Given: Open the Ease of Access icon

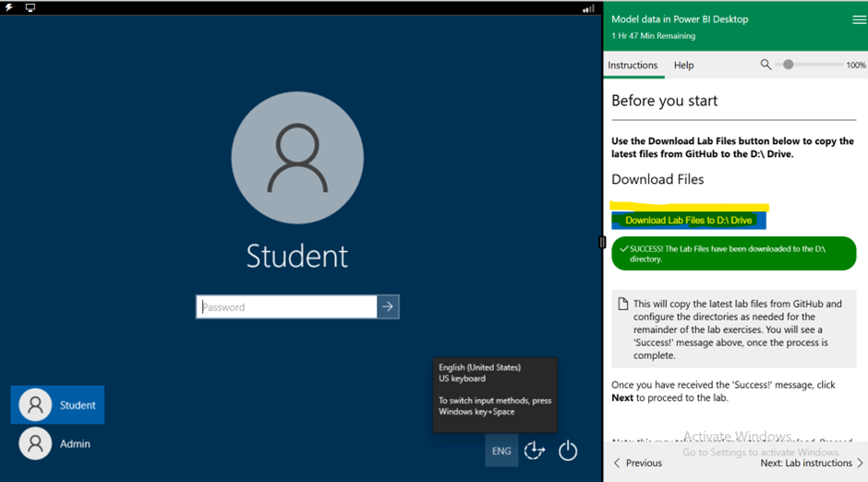Looking at the screenshot, I should pos(535,451).
